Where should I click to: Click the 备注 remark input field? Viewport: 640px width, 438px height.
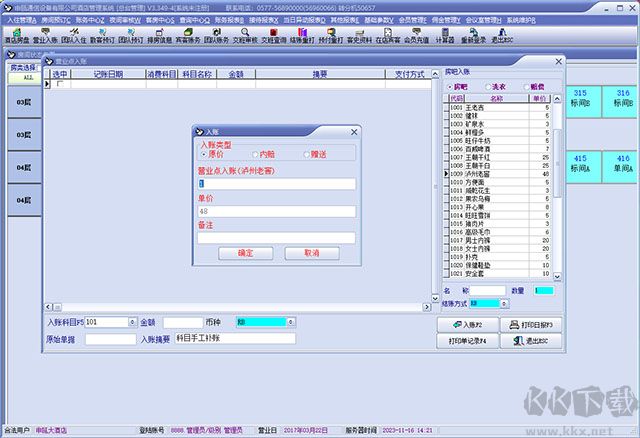click(x=276, y=238)
